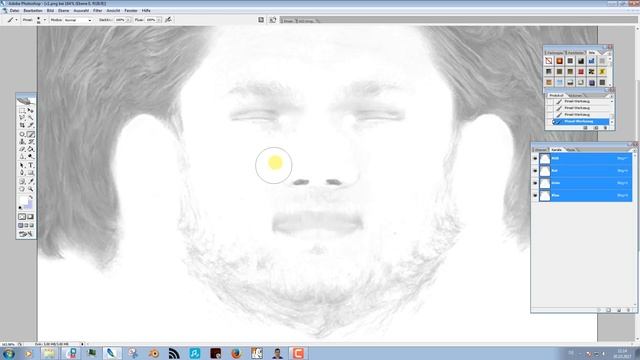This screenshot has height=360, width=640.
Task: Select the Rot channel row
Action: tap(585, 171)
